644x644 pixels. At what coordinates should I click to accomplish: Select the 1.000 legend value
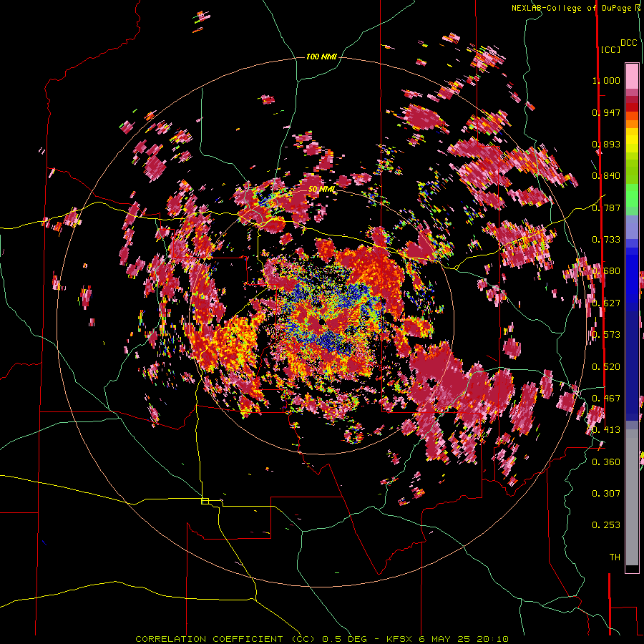click(x=606, y=80)
